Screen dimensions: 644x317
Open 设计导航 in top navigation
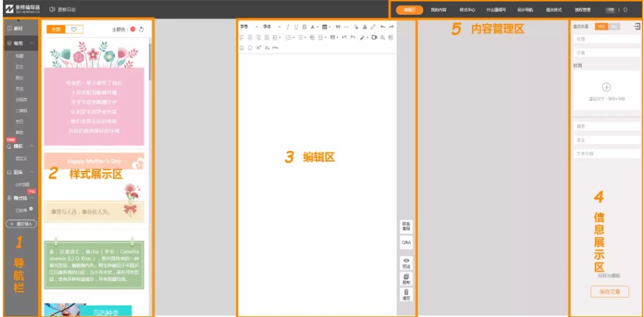pyautogui.click(x=525, y=9)
